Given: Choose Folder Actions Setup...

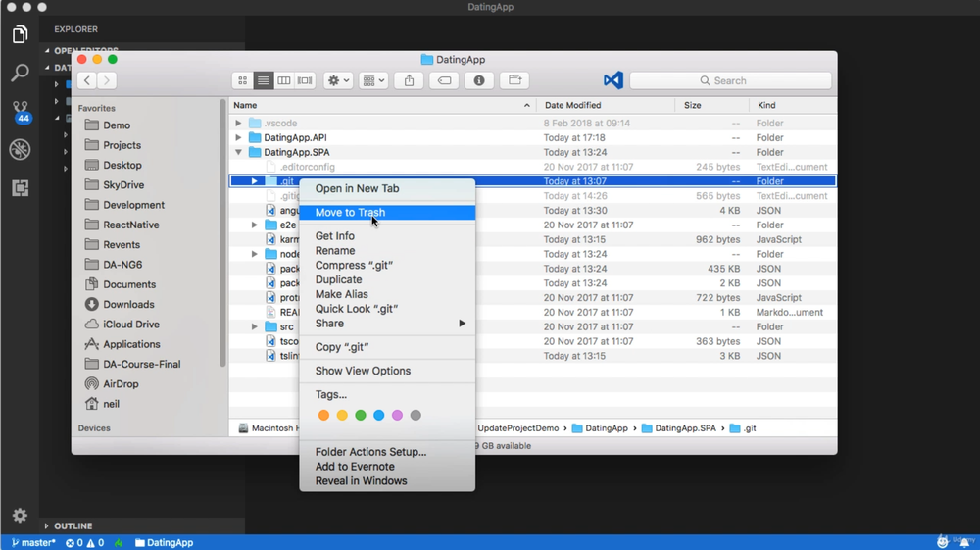Looking at the screenshot, I should tap(387, 452).
